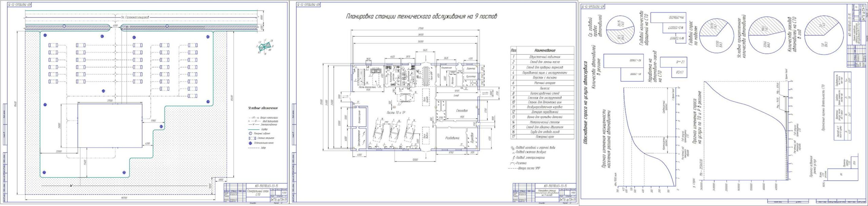The width and height of the screenshot is (868, 206).
Task: Select table row 'Моечный аппарат'
Action: point(542,83)
